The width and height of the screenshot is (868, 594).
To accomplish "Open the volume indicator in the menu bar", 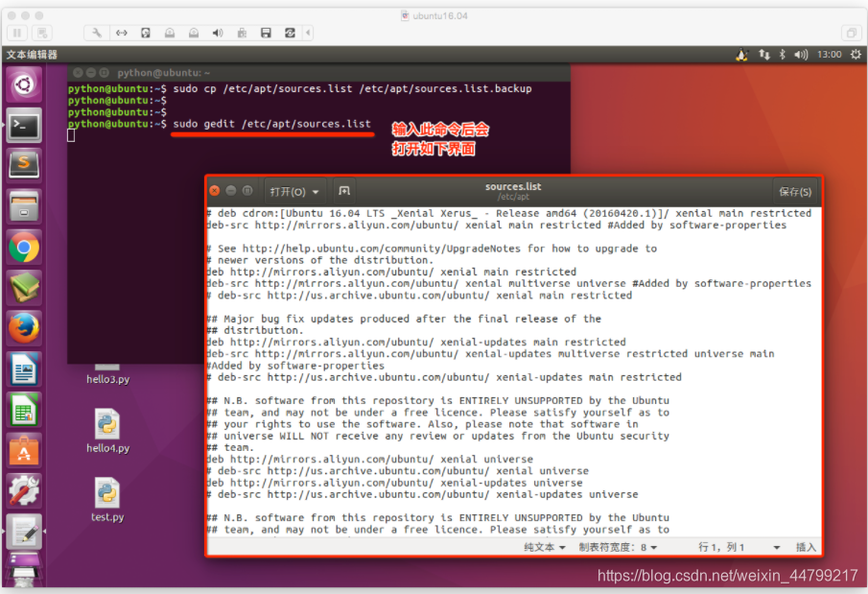I will click(x=801, y=56).
